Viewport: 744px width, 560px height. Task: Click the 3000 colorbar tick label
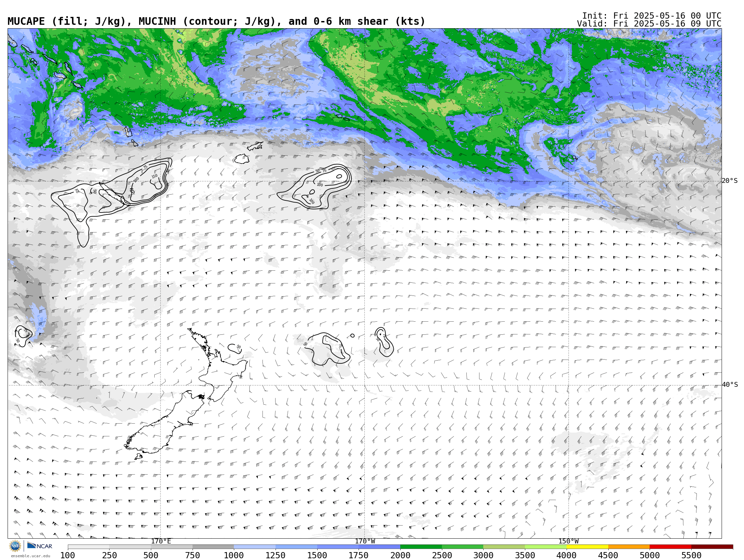click(484, 556)
